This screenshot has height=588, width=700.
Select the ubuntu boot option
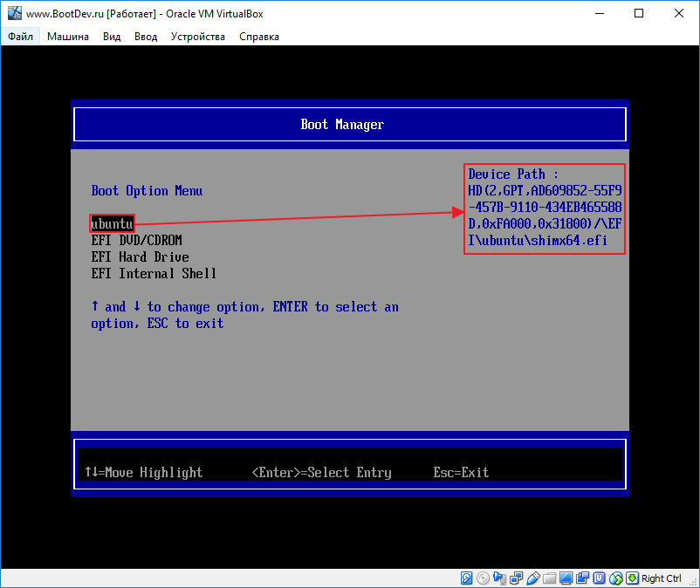click(111, 223)
